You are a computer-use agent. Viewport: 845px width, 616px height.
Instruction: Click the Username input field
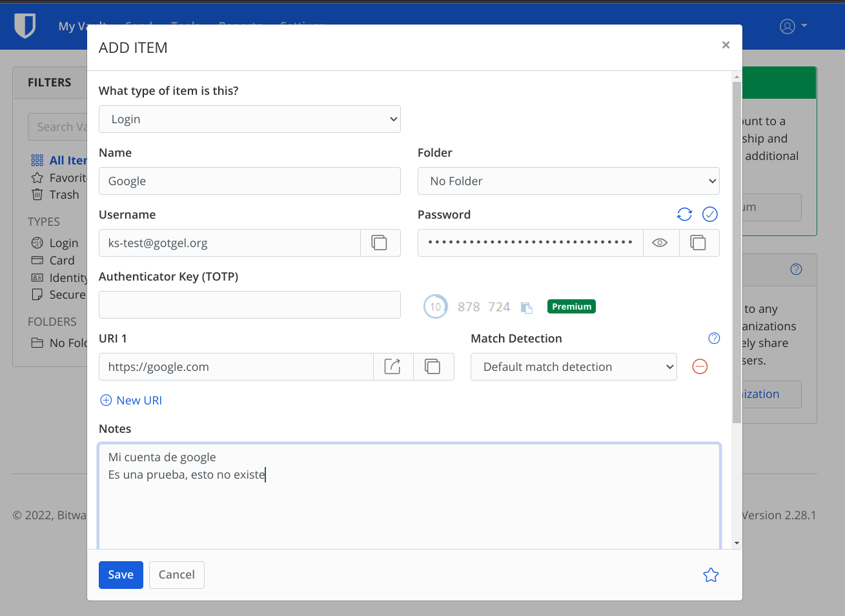click(230, 243)
